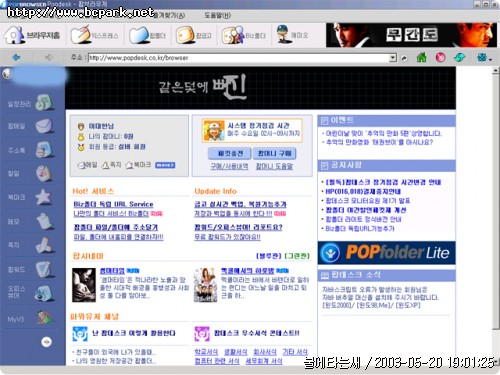
Task: Click the vertical scrollbar up arrow
Action: point(496,71)
